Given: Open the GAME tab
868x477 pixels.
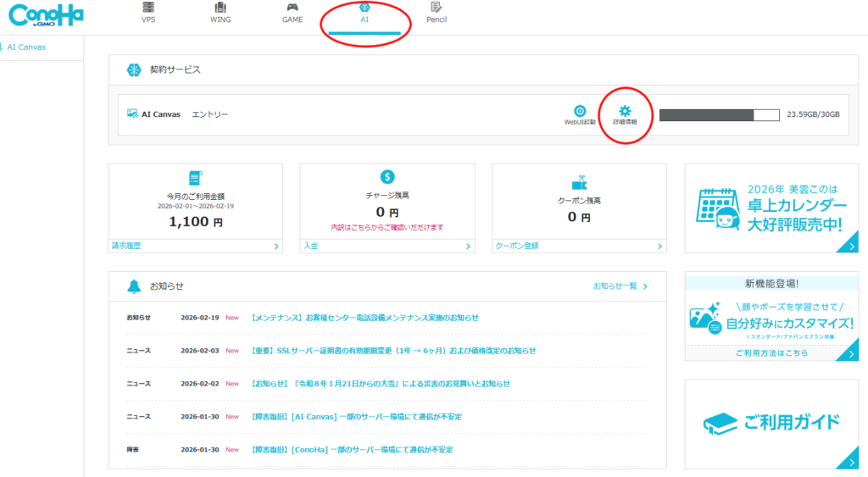Looking at the screenshot, I should coord(292,14).
